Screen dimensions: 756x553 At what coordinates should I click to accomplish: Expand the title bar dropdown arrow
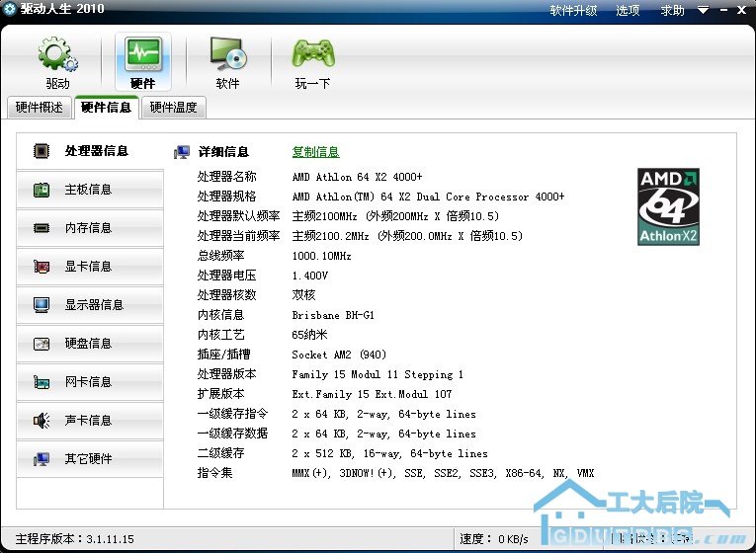(x=703, y=10)
